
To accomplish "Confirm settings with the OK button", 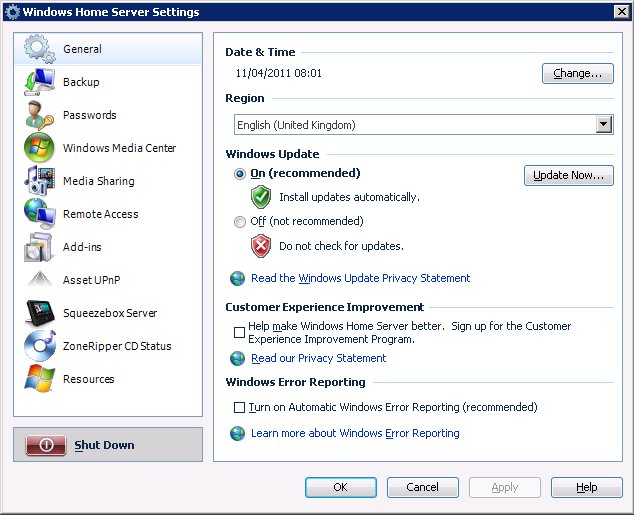I will 340,487.
